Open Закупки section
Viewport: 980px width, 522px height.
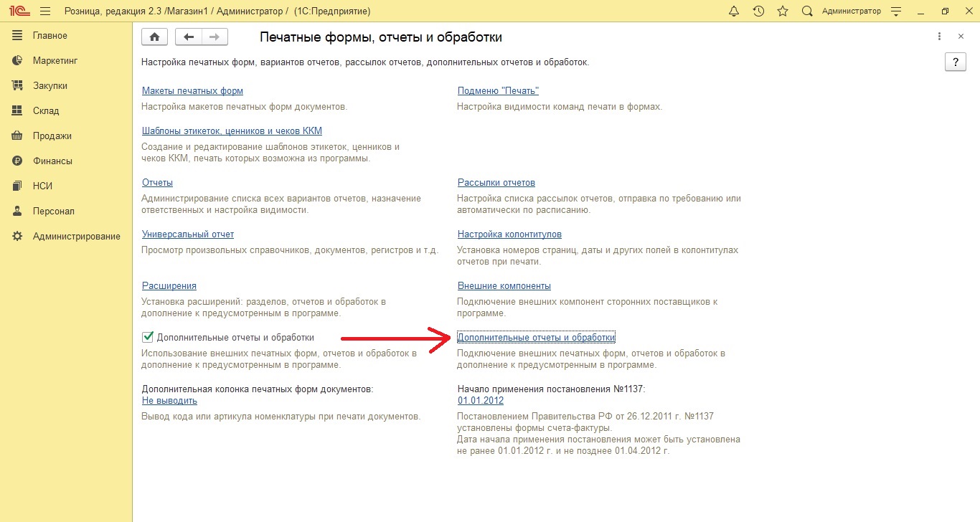coord(50,86)
